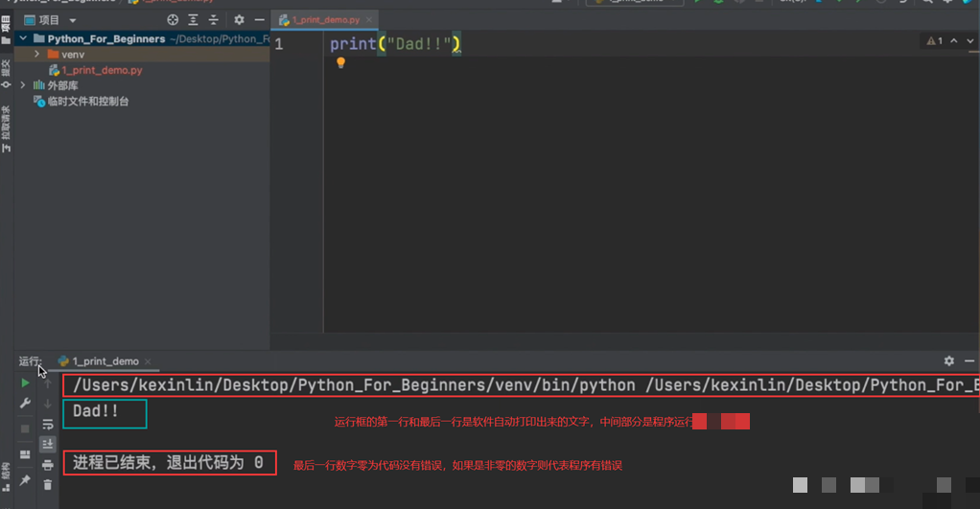Click the select opened file crosshair icon
Image resolution: width=980 pixels, height=509 pixels.
point(173,20)
